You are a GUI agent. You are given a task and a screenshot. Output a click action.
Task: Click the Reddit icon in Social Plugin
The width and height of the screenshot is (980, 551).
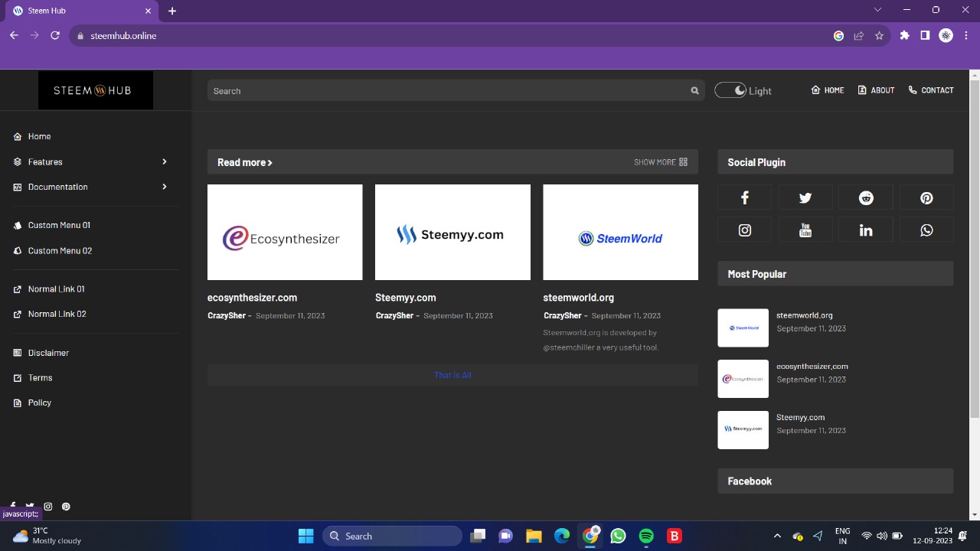pyautogui.click(x=866, y=198)
